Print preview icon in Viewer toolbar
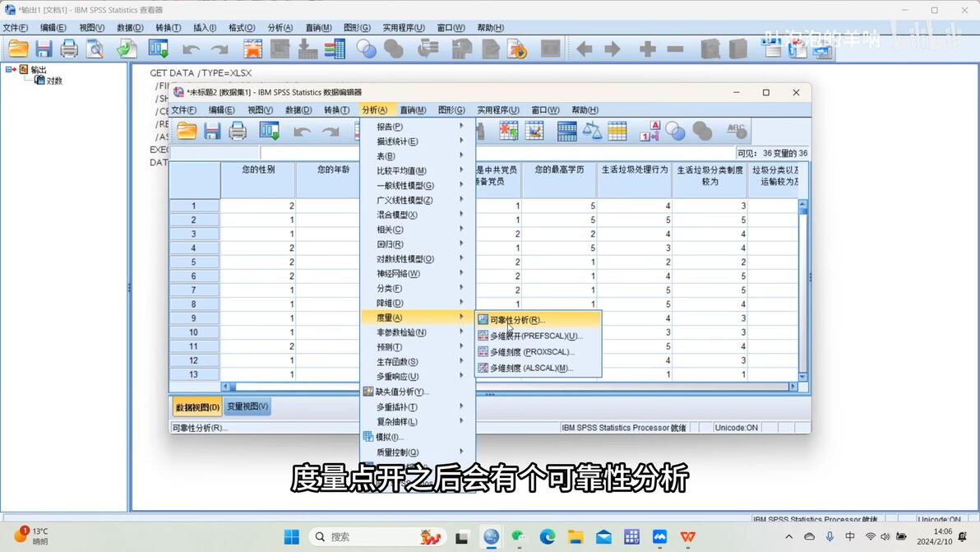Viewport: 980px width, 552px height. tap(95, 49)
